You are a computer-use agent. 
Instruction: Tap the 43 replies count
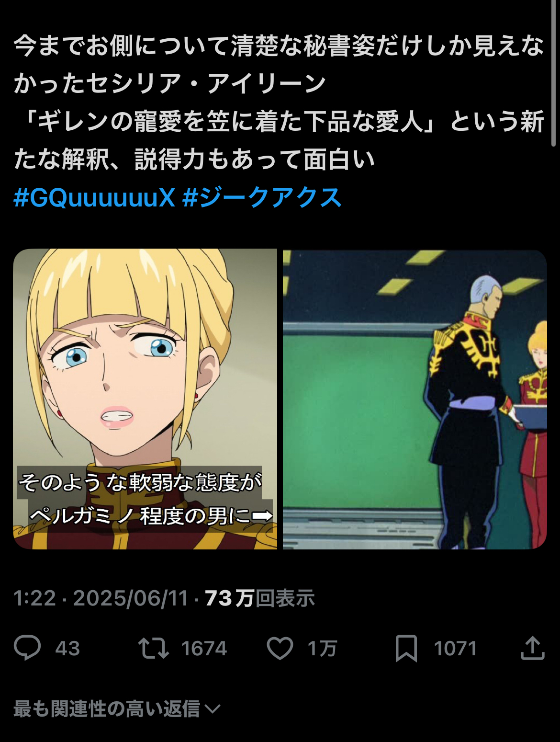[67, 649]
